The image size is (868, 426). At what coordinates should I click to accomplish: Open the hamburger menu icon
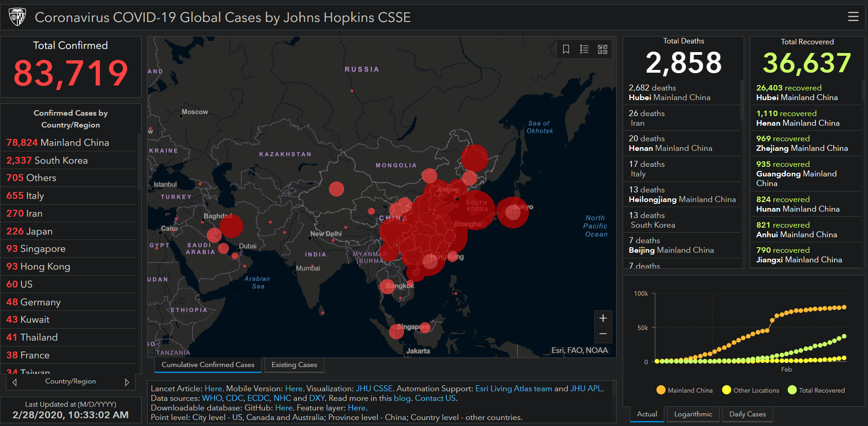(853, 17)
